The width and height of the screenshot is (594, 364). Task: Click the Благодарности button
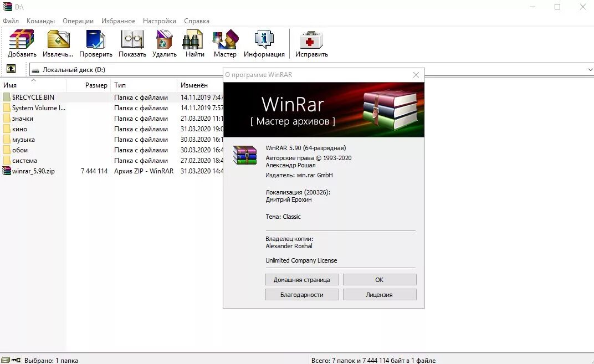click(x=302, y=295)
